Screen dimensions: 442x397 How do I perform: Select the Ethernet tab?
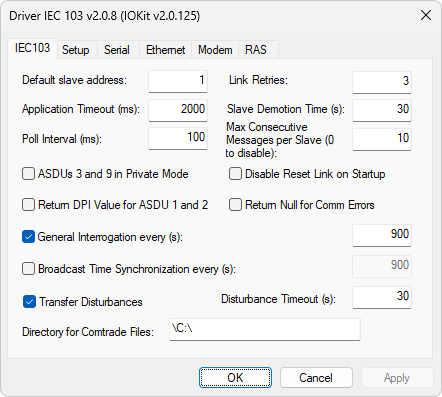[165, 50]
